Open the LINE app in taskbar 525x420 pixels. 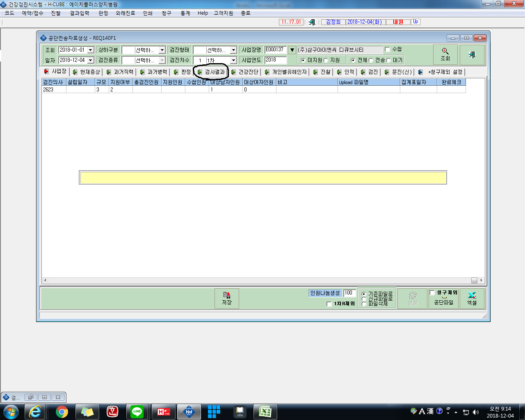137,411
